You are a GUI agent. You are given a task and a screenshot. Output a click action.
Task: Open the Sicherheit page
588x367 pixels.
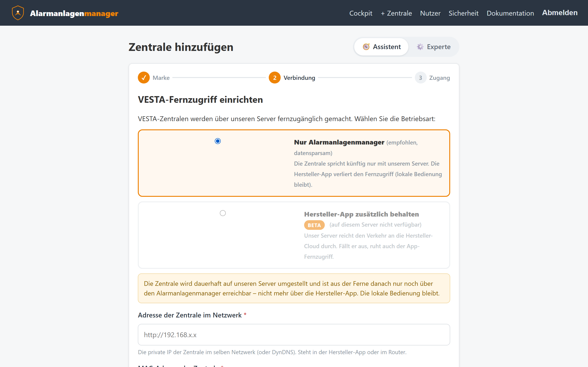[x=463, y=13]
